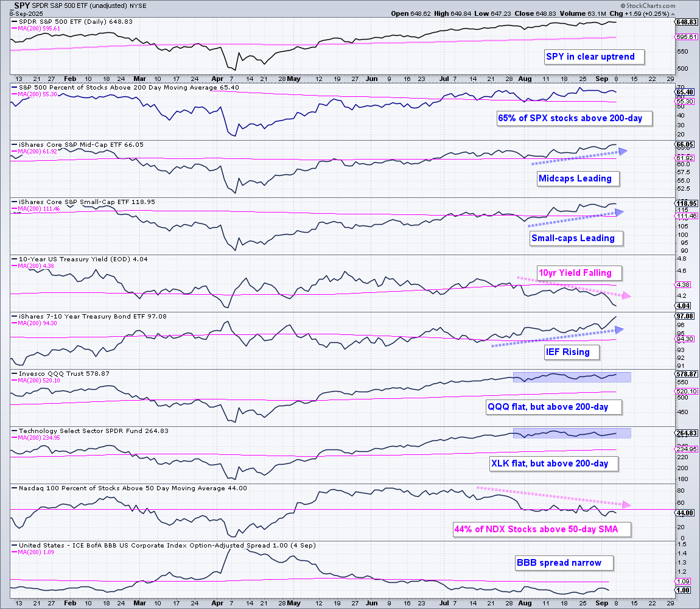Select 'QQQ flat, but above 200-day' annotation
Screen dimensions: 700x609
[x=553, y=407]
